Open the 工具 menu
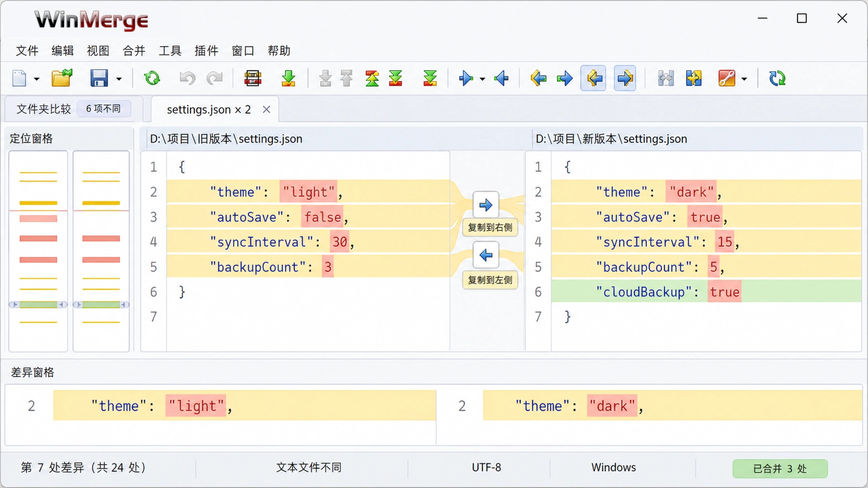868x488 pixels. click(x=170, y=51)
